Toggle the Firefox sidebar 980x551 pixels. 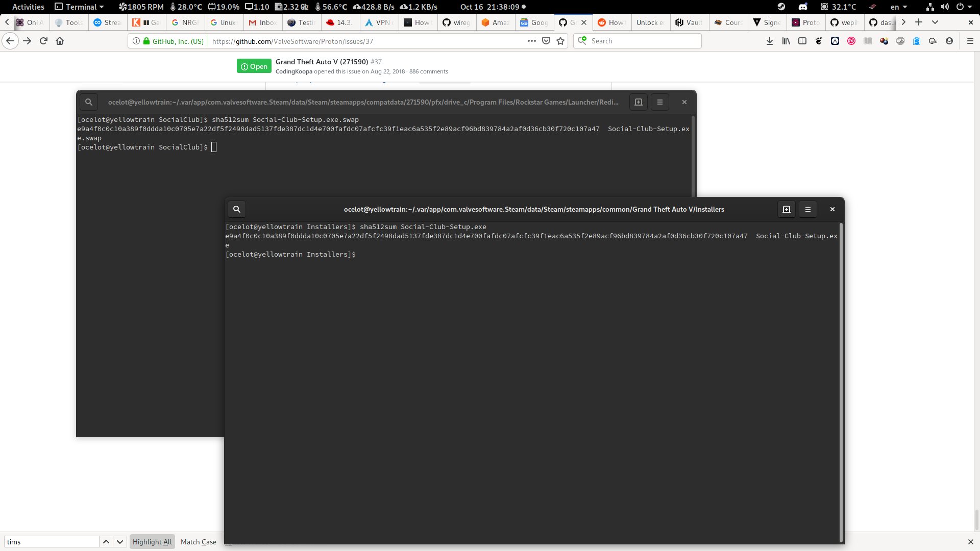coord(802,41)
